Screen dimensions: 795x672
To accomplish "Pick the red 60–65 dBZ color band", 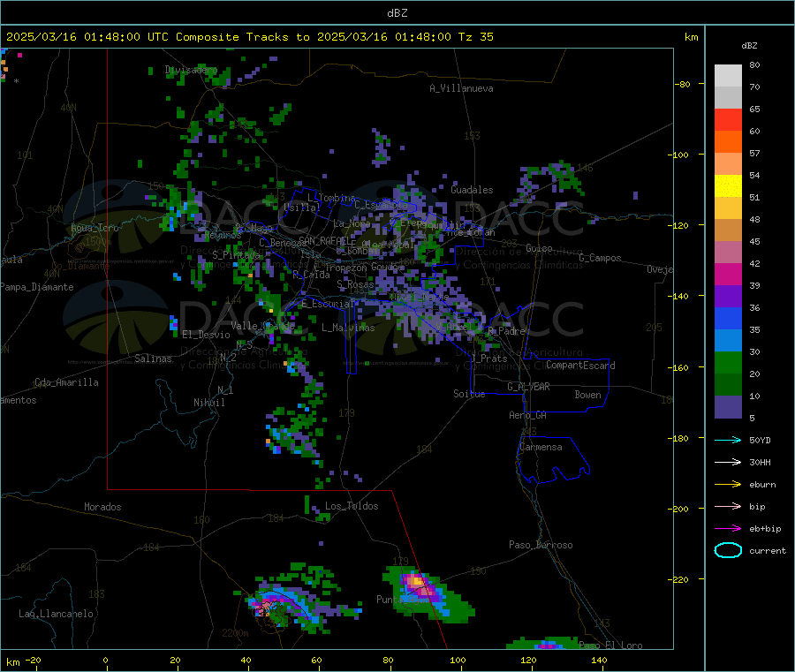I will coord(728,119).
